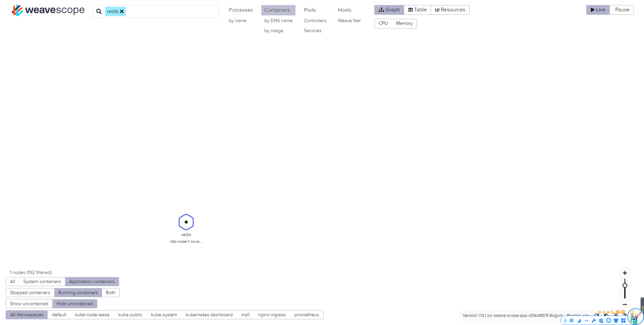
Task: Click the colorful deer avatar
Action: (635, 317)
